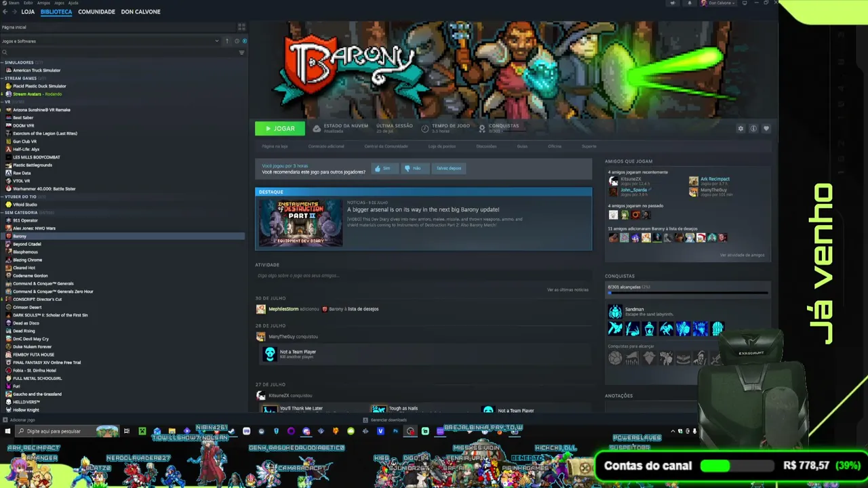Screen dimensions: 868x488
Task: Click the cloud status icon
Action: [317, 128]
